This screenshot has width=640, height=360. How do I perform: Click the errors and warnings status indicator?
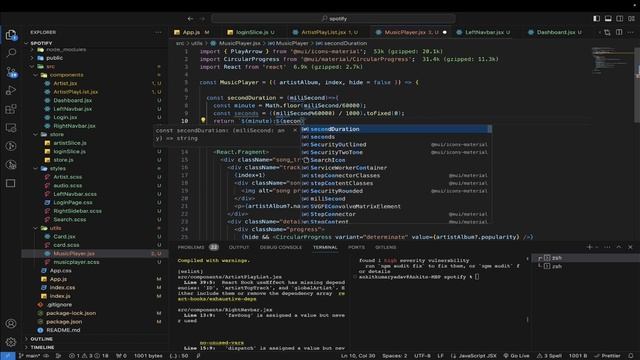pyautogui.click(x=89, y=356)
